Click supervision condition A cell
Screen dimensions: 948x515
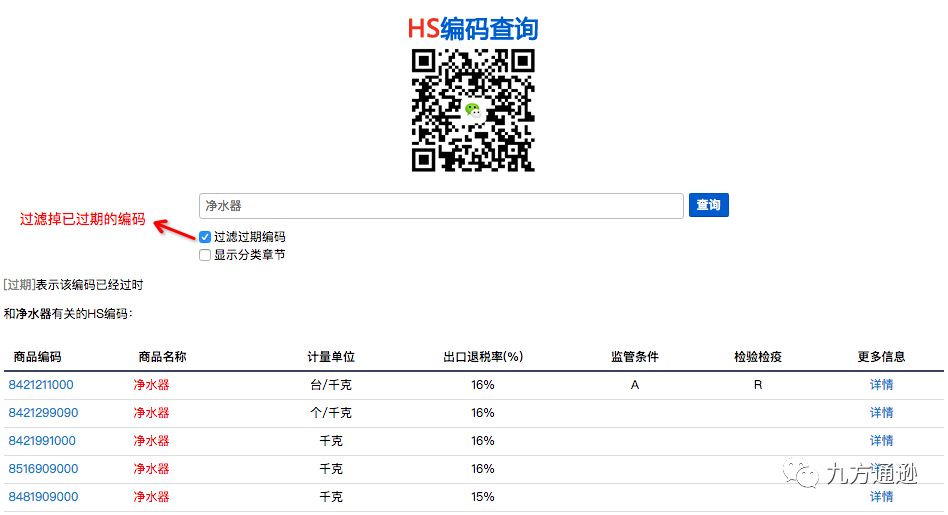tap(634, 385)
